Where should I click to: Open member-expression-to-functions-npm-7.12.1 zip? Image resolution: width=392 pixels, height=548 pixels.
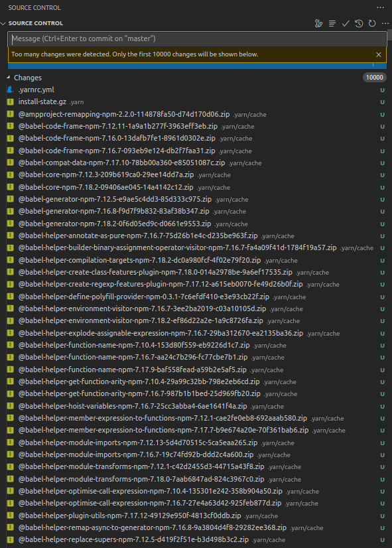[163, 419]
